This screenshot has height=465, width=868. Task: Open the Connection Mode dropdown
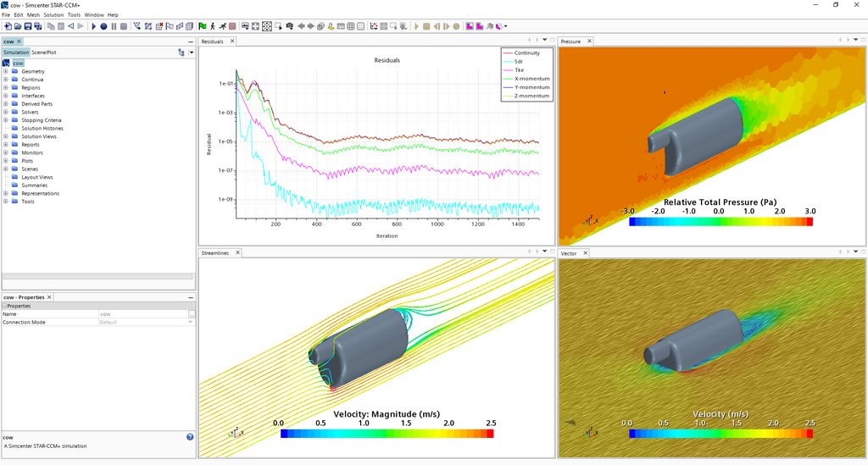(x=191, y=323)
